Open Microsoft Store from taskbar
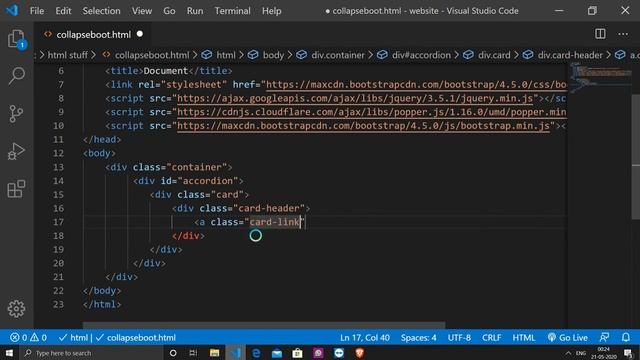Image resolution: width=640 pixels, height=360 pixels. coord(297,353)
